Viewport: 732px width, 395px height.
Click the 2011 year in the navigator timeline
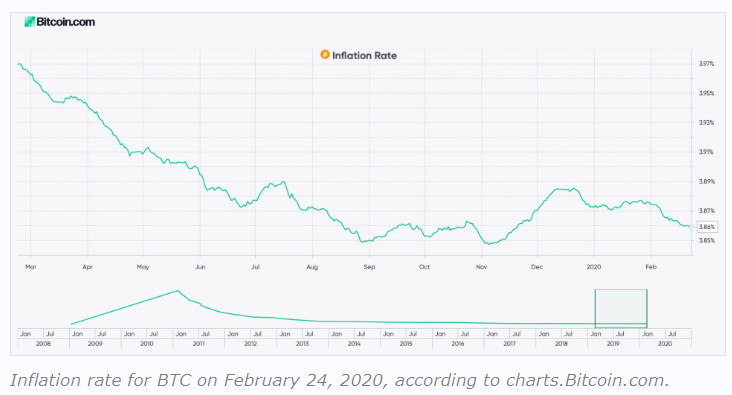click(x=198, y=344)
